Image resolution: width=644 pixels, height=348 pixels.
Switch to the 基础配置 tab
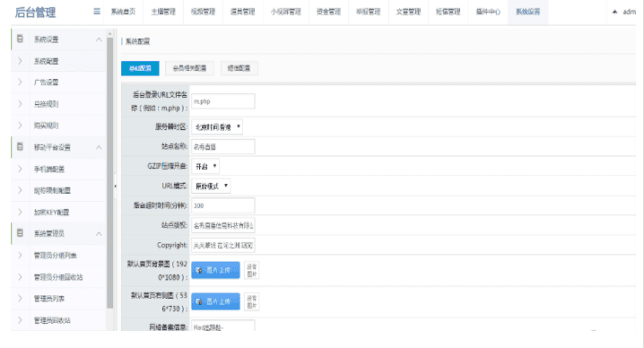point(140,68)
